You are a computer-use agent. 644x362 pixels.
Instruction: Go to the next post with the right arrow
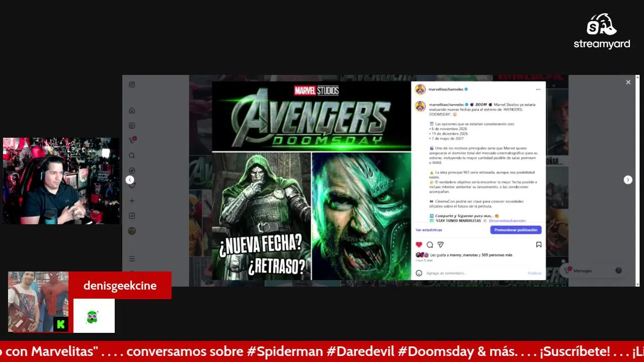click(x=628, y=180)
